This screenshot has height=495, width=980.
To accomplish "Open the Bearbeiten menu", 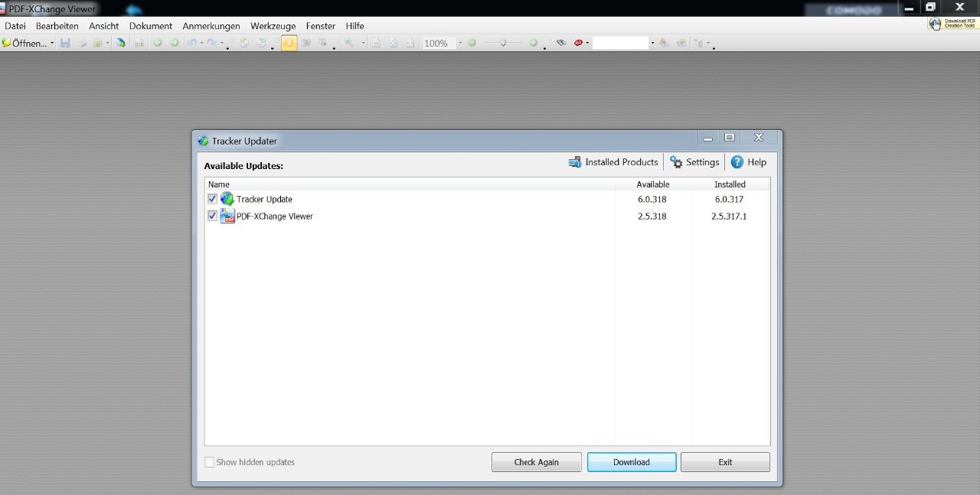I will (x=57, y=26).
